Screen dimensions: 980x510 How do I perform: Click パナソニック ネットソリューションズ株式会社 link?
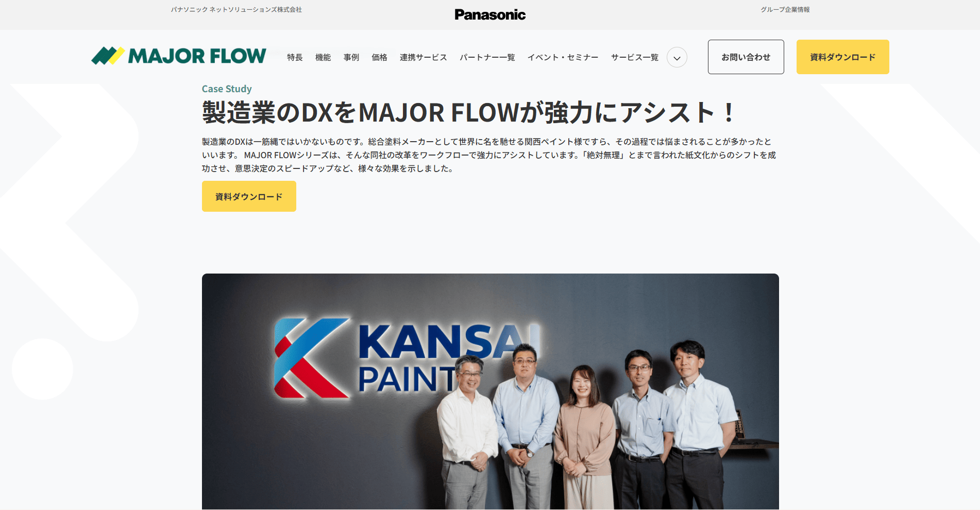[x=236, y=9]
